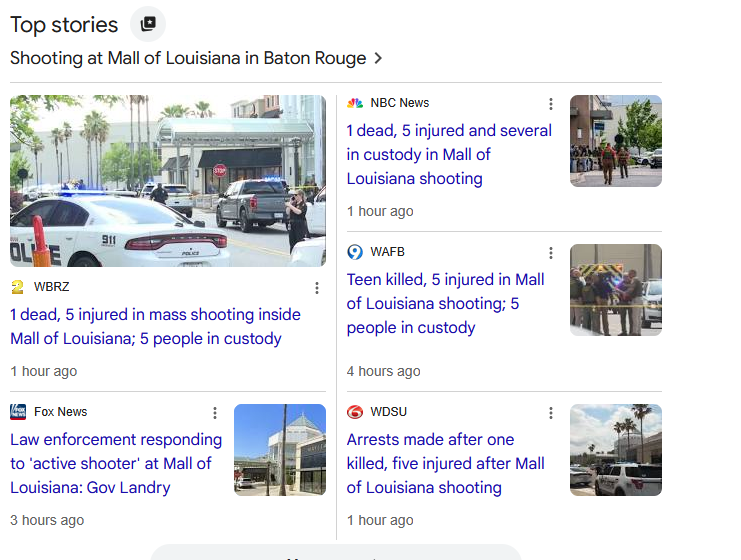Click the Fox News source name
Image resolution: width=741 pixels, height=560 pixels.
[x=60, y=412]
